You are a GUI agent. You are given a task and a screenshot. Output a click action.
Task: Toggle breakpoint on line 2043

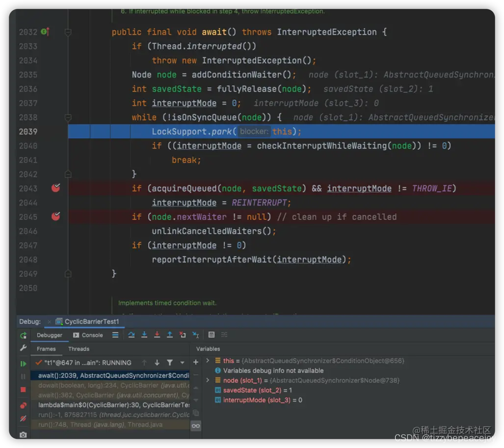55,188
